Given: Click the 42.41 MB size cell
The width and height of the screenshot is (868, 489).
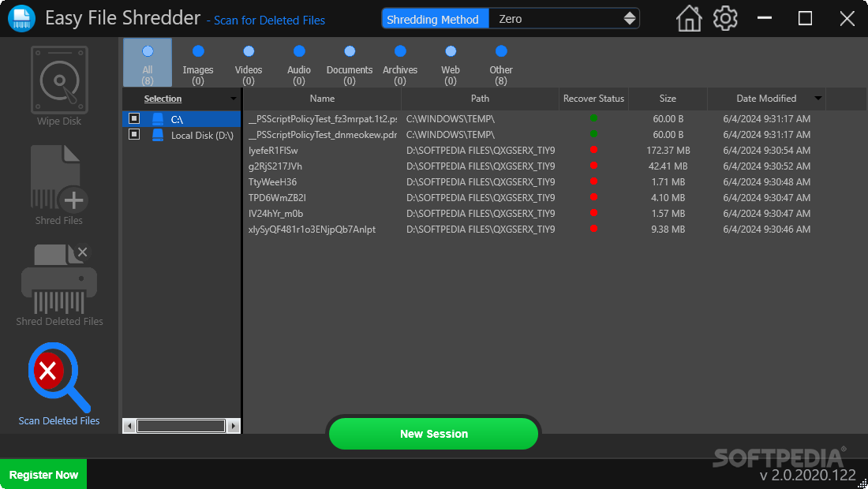Looking at the screenshot, I should point(668,166).
